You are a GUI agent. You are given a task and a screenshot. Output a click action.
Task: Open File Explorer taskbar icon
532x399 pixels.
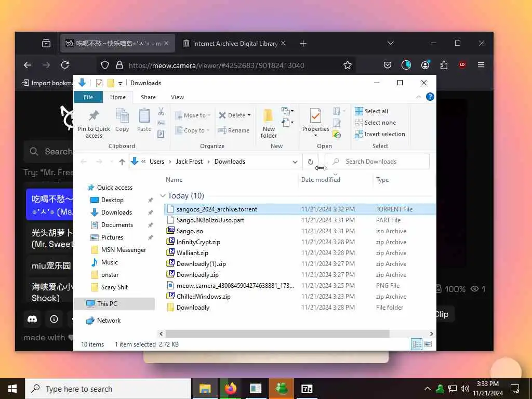click(205, 389)
